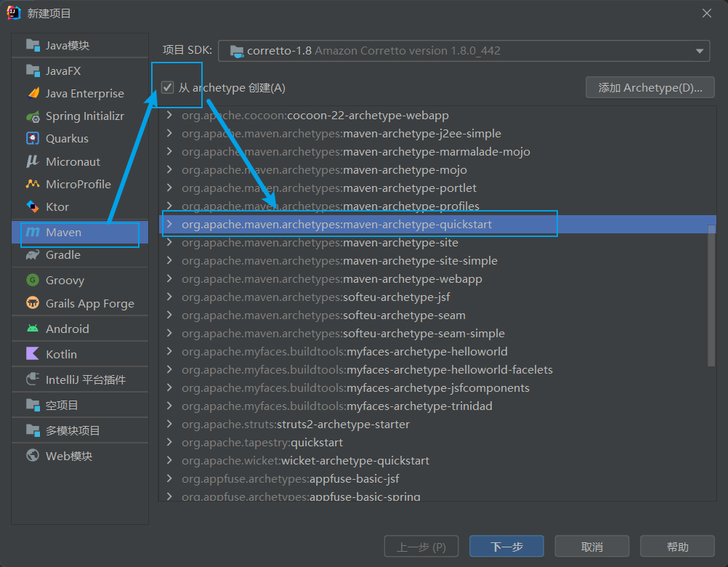Select softeu-archetype-seam-simple row
The image size is (728, 567).
437,333
